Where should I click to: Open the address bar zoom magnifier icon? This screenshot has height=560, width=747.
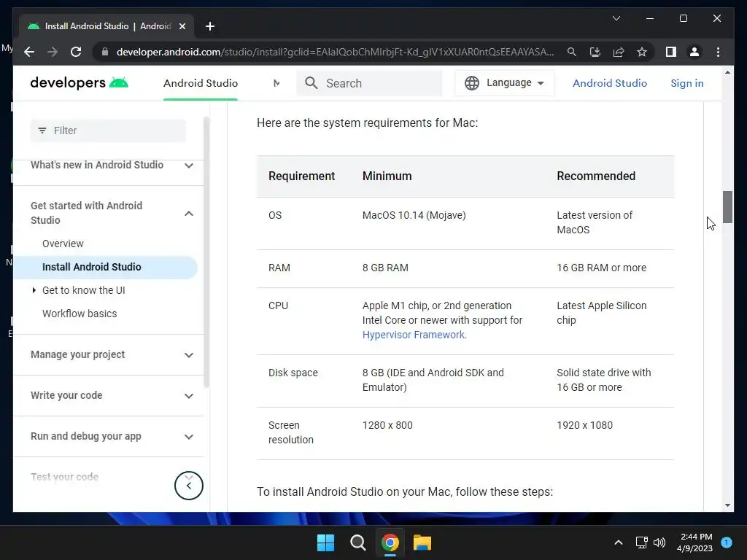point(572,52)
